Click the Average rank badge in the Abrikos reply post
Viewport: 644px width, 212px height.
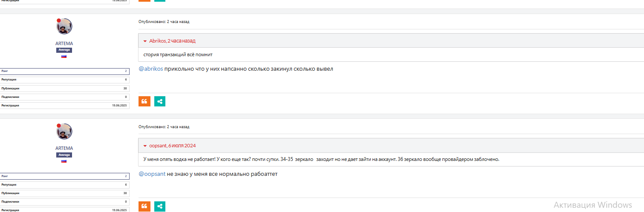(64, 50)
